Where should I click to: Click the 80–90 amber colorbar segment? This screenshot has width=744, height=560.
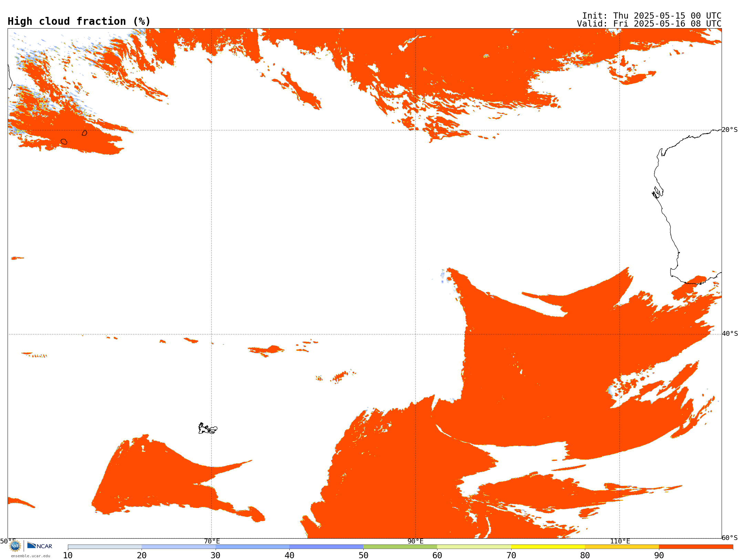622,547
